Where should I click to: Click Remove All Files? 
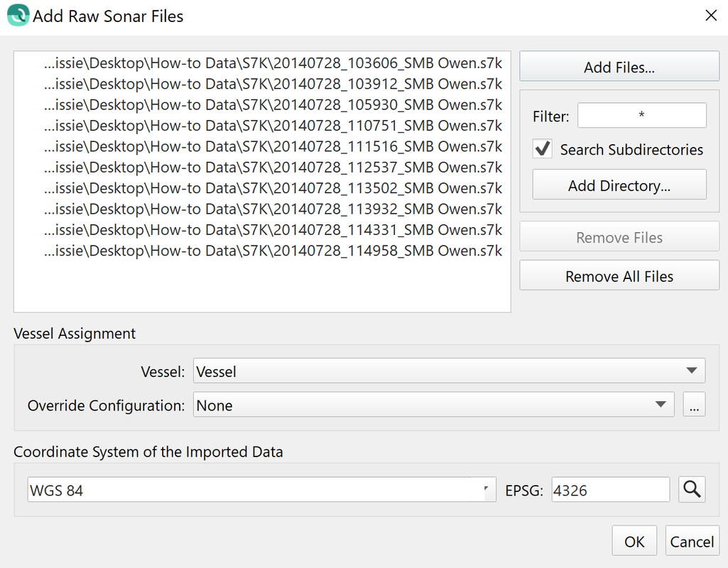[619, 276]
